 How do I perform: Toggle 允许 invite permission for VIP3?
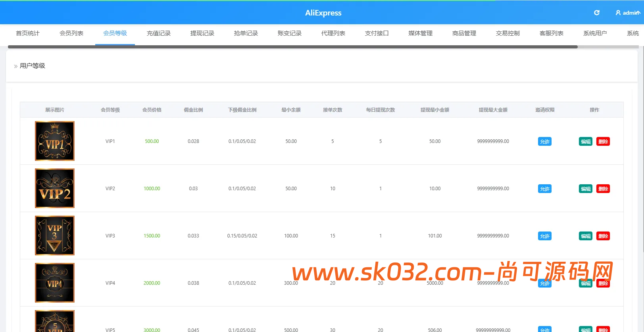pos(545,236)
